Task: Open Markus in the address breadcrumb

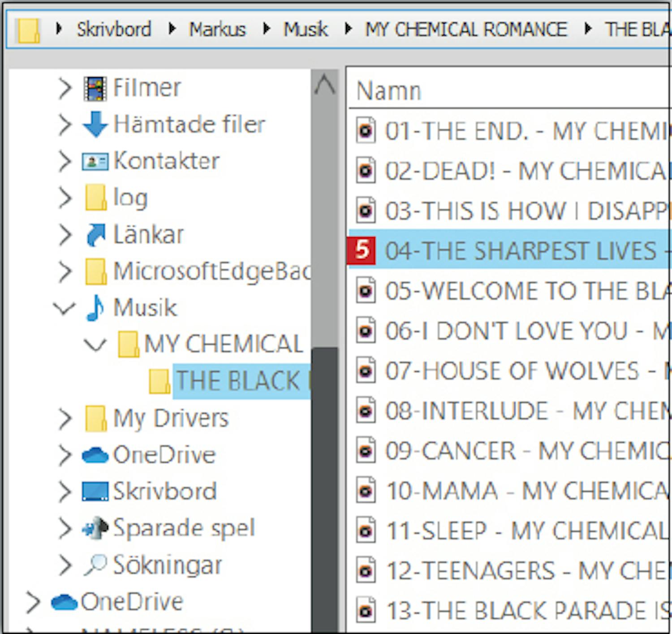Action: (217, 30)
